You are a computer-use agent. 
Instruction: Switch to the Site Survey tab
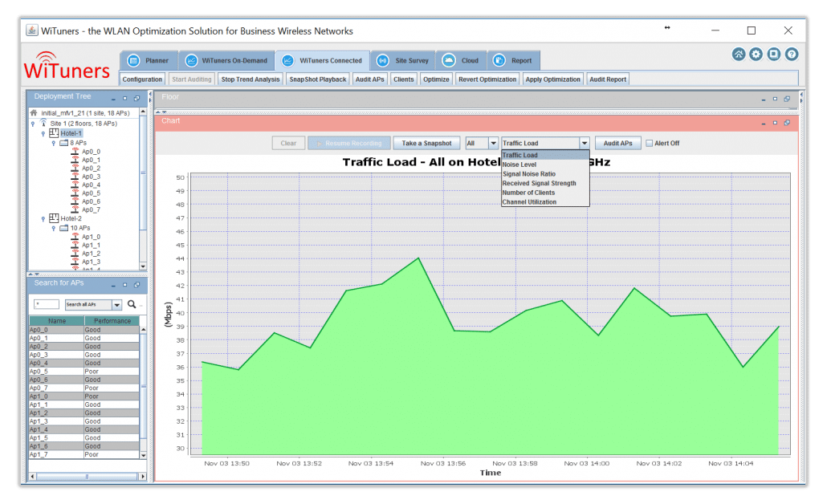(x=403, y=61)
